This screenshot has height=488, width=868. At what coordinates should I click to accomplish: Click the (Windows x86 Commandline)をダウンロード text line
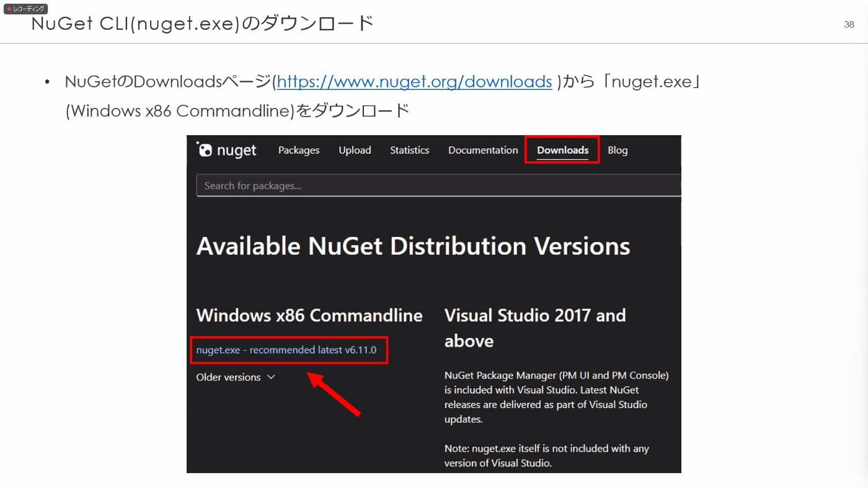[237, 111]
